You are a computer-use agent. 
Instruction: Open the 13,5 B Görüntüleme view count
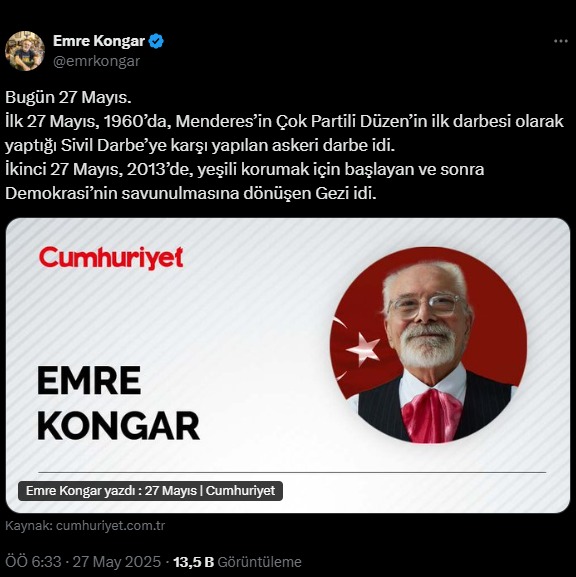pos(237,562)
